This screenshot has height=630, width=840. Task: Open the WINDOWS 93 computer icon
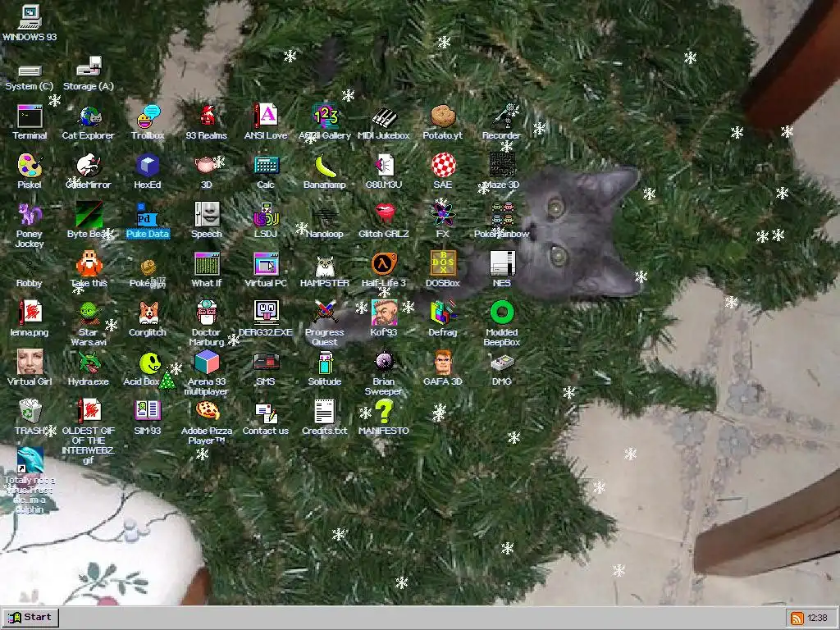pos(30,18)
